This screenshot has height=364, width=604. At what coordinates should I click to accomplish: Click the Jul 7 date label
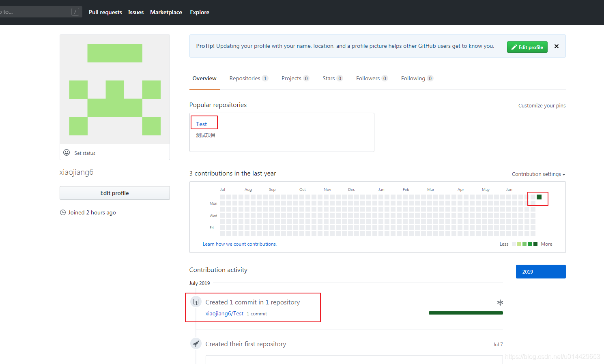coord(498,345)
